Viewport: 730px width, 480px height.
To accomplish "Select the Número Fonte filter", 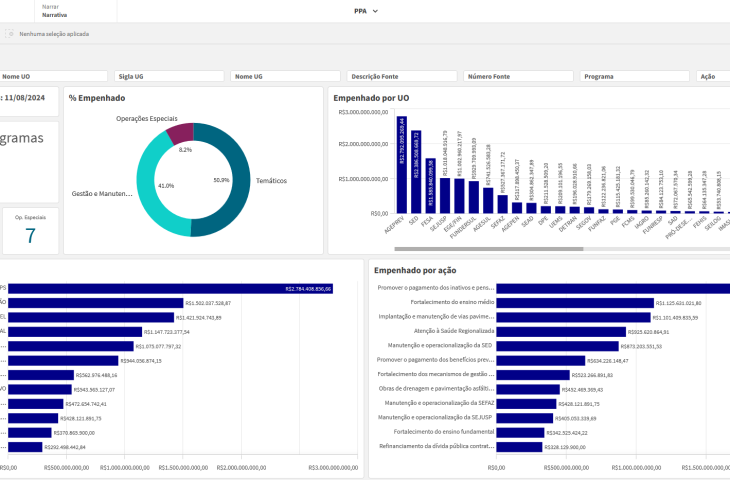I will tap(516, 76).
